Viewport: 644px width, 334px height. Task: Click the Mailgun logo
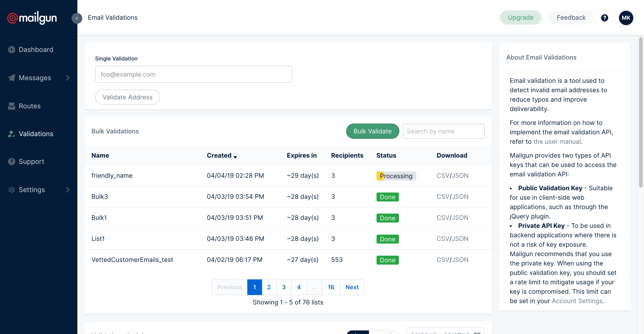tap(32, 18)
